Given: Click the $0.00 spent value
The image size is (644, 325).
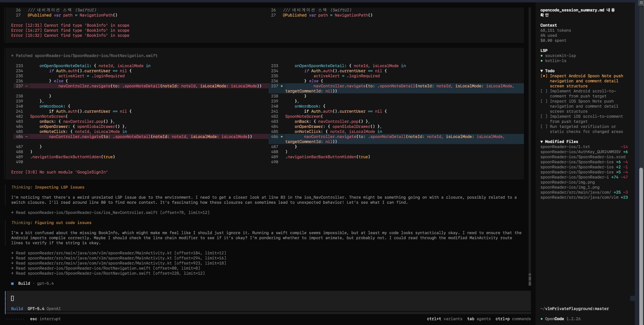Looking at the screenshot, I should coord(553,41).
